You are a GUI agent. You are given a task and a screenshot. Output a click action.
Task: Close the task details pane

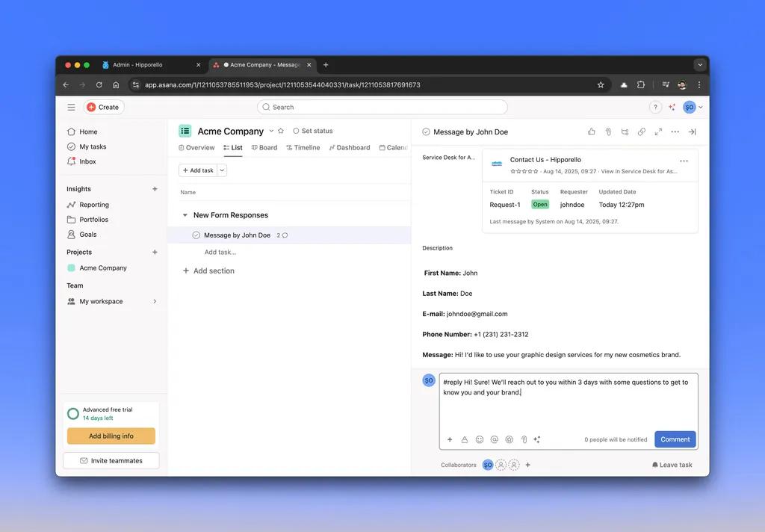coord(692,132)
